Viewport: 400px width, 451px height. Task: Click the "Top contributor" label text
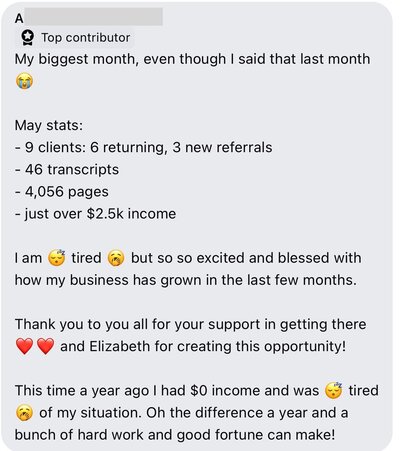(x=86, y=38)
